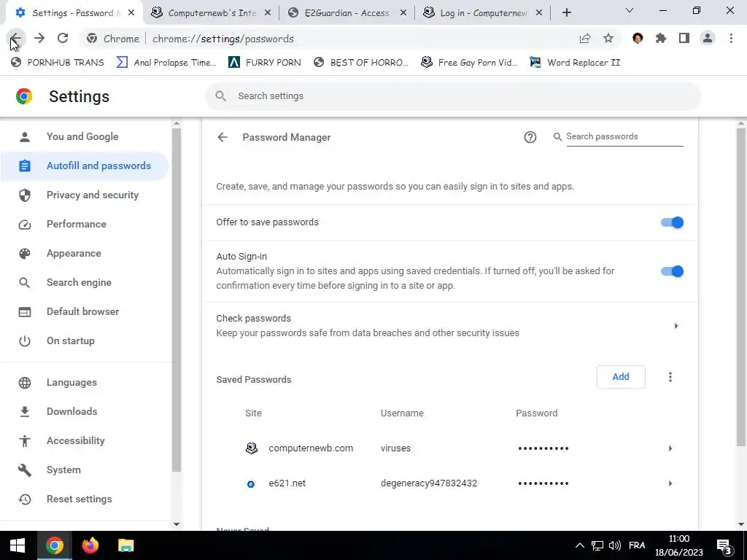This screenshot has width=747, height=560.
Task: Click the browser forward arrow
Action: (39, 39)
